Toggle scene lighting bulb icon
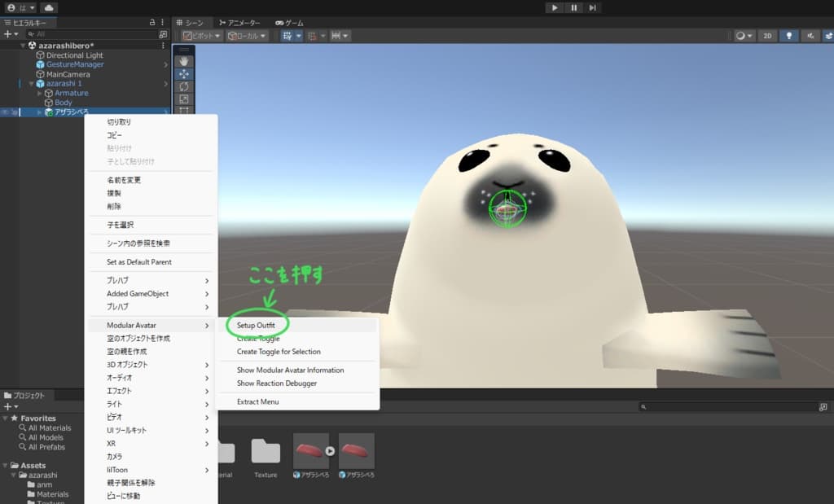The width and height of the screenshot is (834, 504). pyautogui.click(x=788, y=36)
